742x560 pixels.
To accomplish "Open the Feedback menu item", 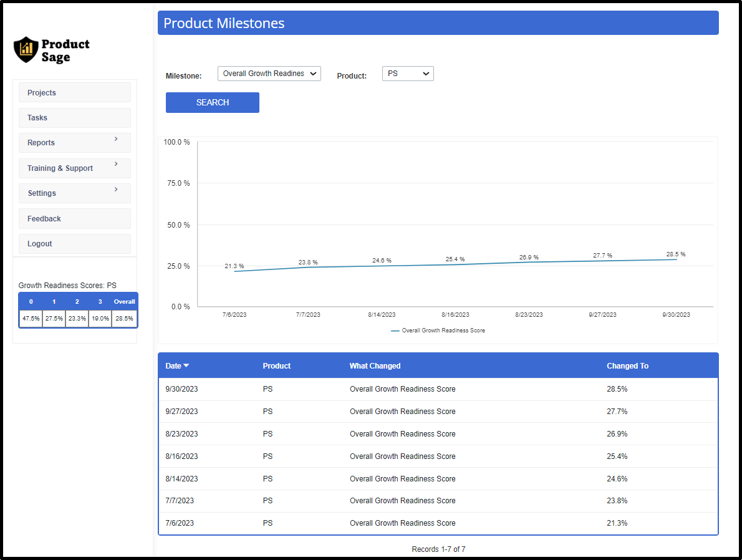I will tap(75, 219).
